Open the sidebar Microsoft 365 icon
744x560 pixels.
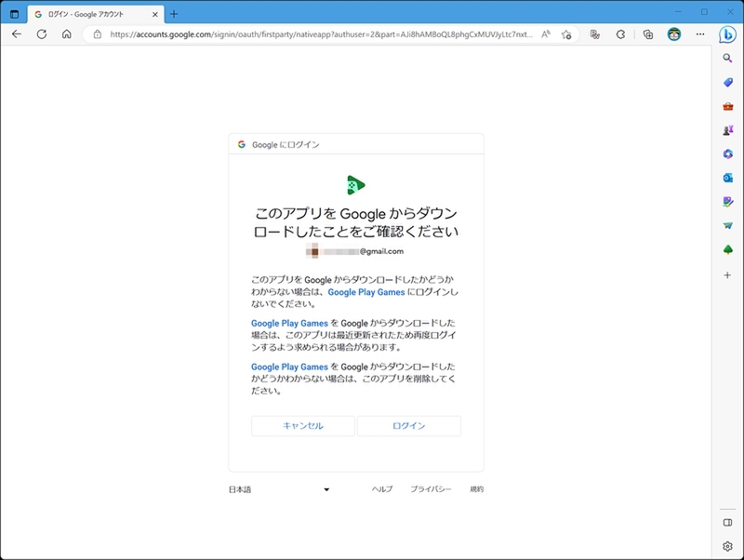(x=728, y=153)
